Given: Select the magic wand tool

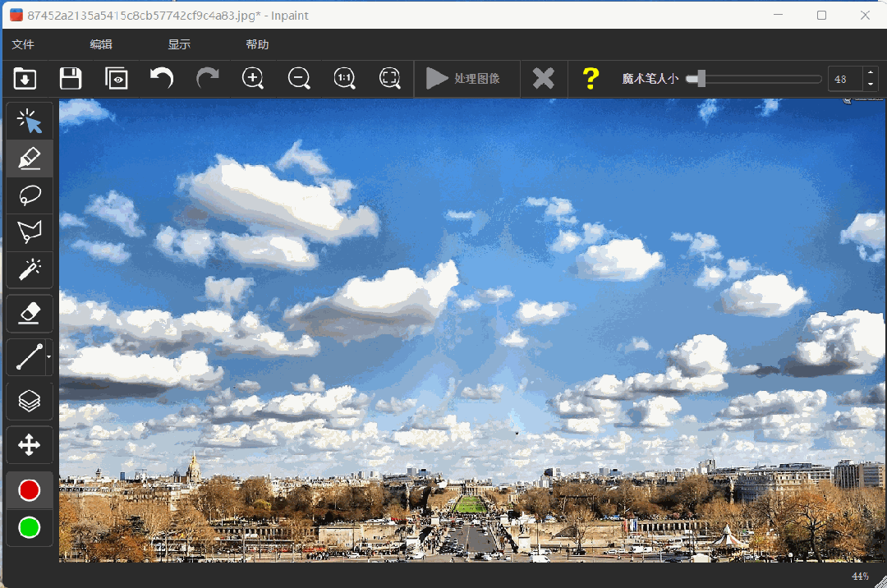Looking at the screenshot, I should pyautogui.click(x=30, y=269).
